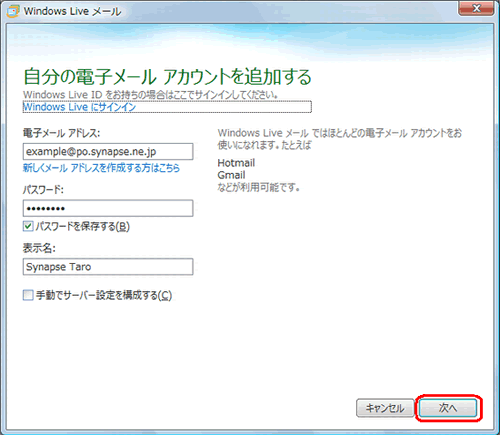Open the 新しくメール アドレスを作成する方はこちら link
The image size is (500, 435).
pos(101,167)
